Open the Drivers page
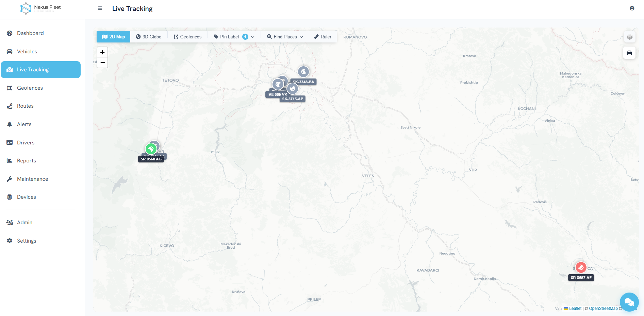 (40, 143)
